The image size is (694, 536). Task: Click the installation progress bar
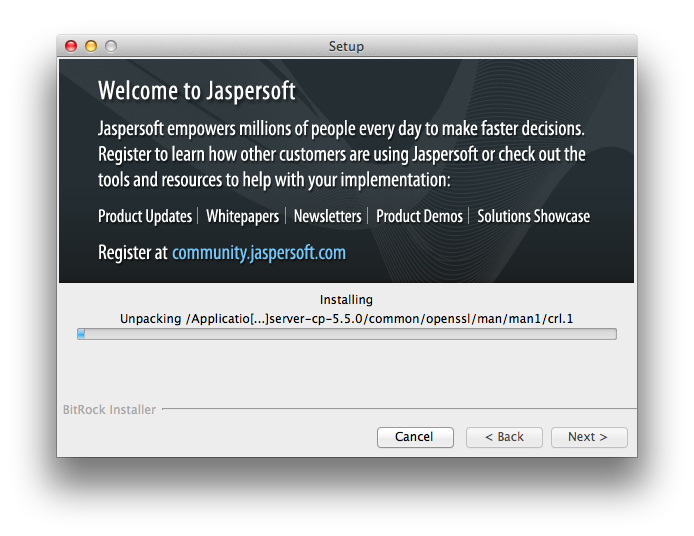coord(347,334)
